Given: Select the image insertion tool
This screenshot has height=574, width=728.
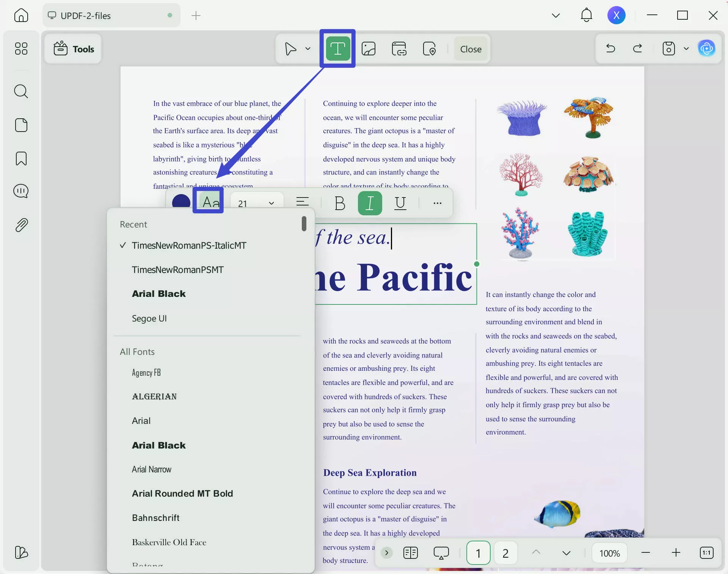Looking at the screenshot, I should point(368,49).
